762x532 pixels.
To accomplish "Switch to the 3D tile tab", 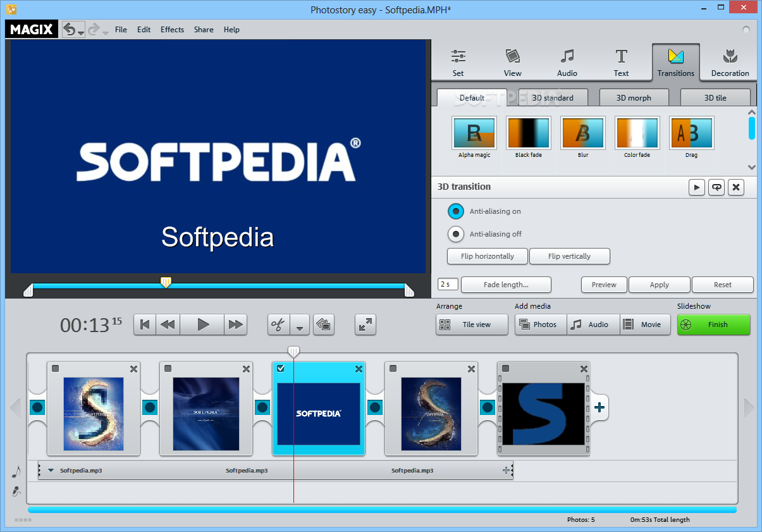I will coord(715,97).
